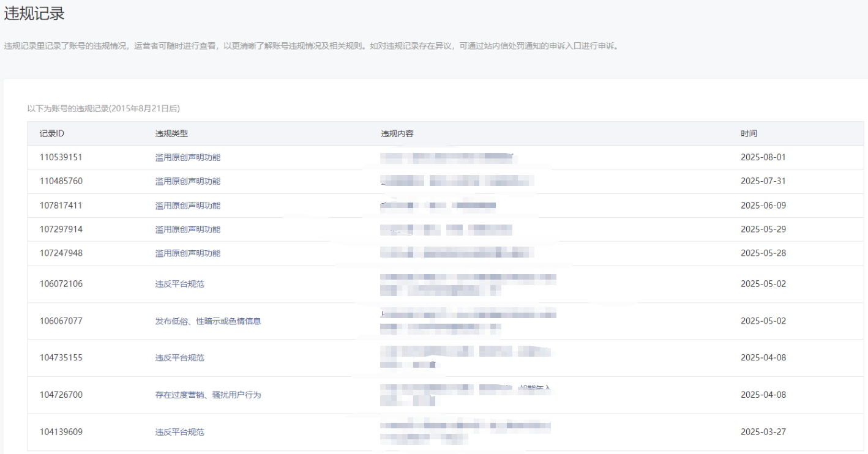868x454 pixels.
Task: Open the 发布低俗、性暗示或色情信息 violation link
Action: point(208,321)
